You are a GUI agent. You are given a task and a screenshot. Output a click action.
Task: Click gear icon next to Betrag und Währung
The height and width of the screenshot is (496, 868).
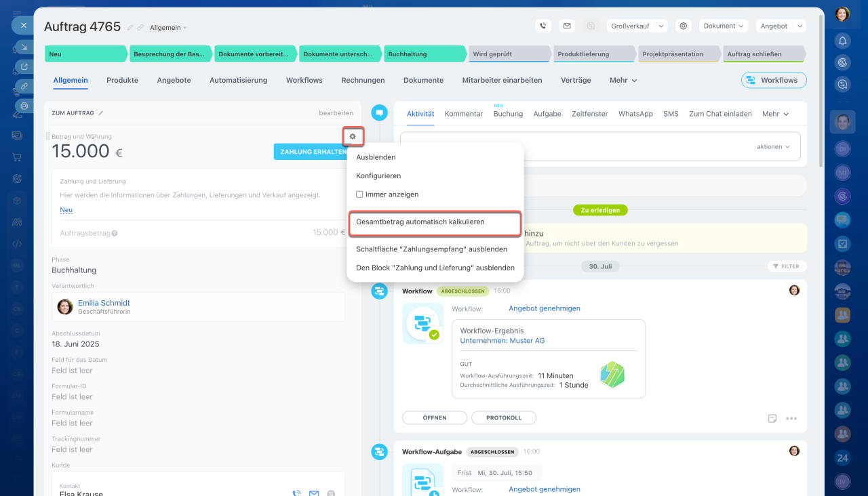(353, 136)
